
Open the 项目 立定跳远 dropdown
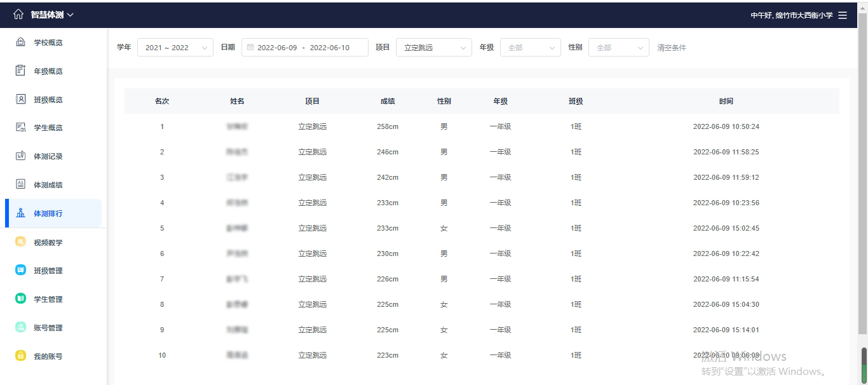pyautogui.click(x=433, y=48)
